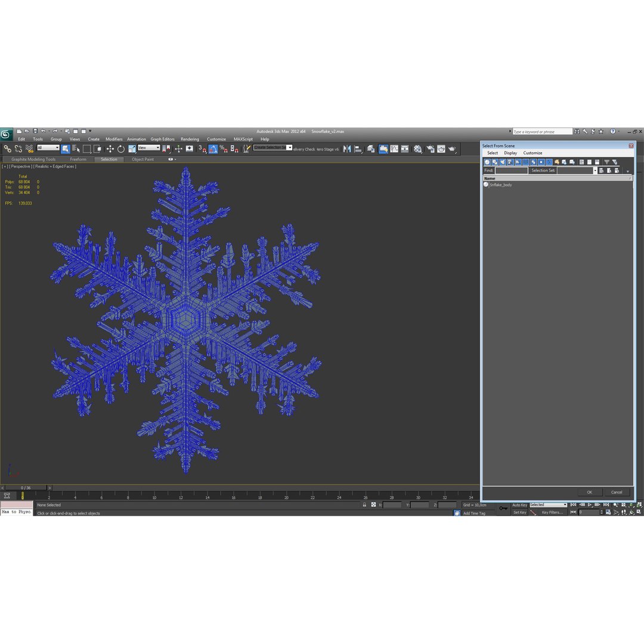Toggle the Percent Snap button
644x644 pixels.
pos(224,148)
